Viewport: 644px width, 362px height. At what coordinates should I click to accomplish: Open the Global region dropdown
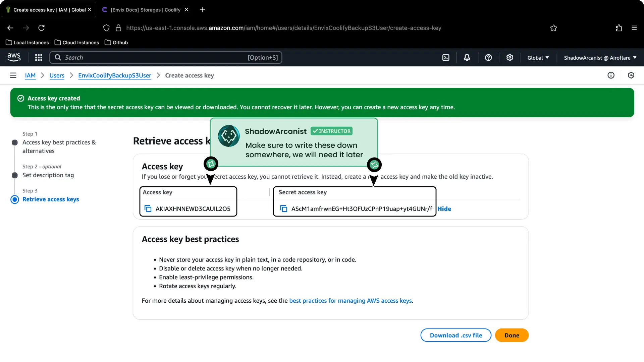pos(538,57)
